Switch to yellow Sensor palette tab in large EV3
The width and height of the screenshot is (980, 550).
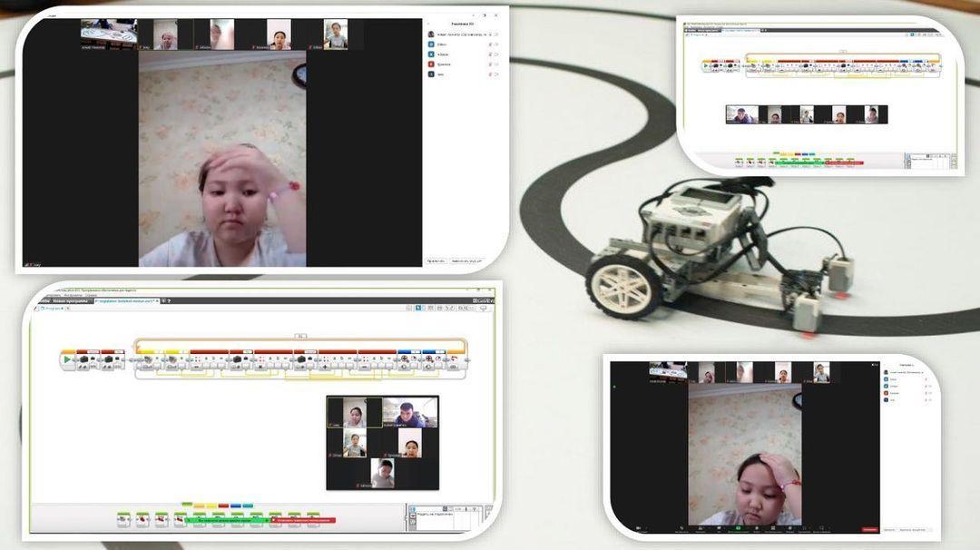click(x=211, y=506)
